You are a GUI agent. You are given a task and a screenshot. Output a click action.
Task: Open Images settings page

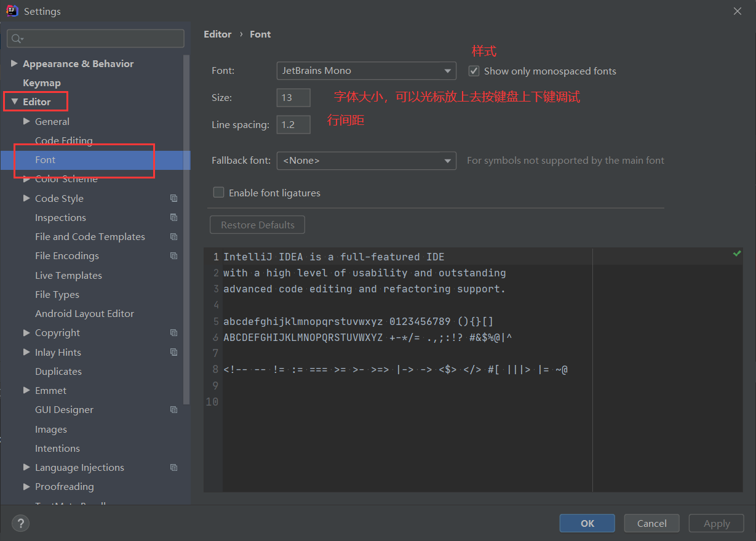(x=51, y=429)
